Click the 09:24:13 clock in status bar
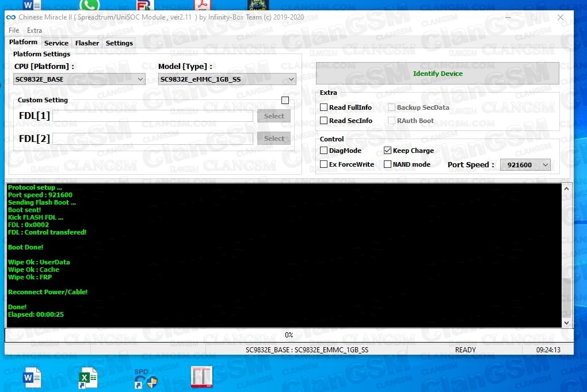 (x=548, y=349)
